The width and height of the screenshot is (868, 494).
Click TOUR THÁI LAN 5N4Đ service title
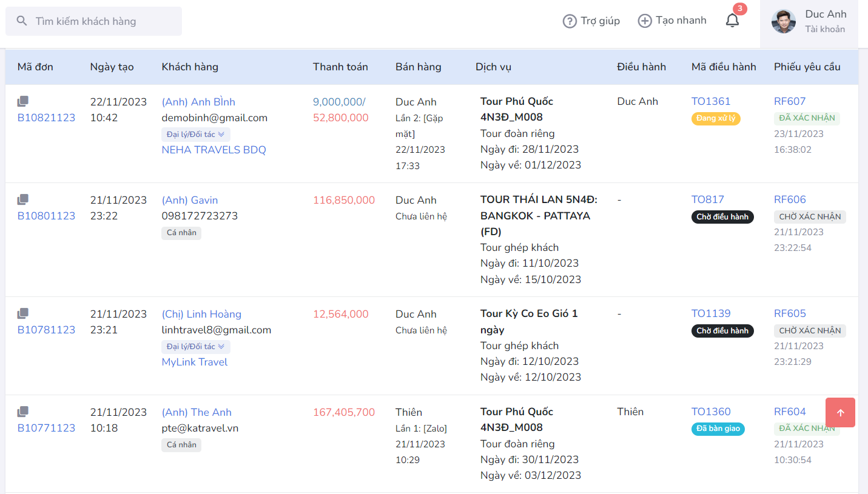click(x=539, y=215)
